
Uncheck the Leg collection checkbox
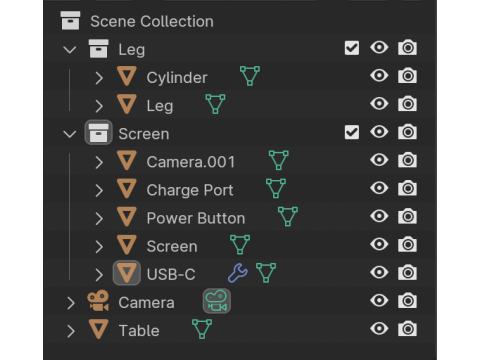click(352, 48)
